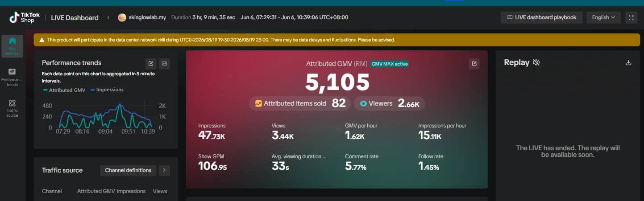Click the Attributed GMV column header

click(x=96, y=191)
